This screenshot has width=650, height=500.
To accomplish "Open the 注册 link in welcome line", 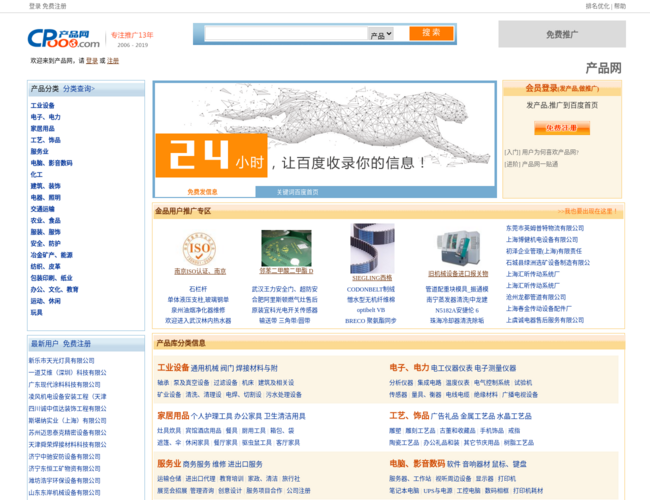I will (x=113, y=61).
